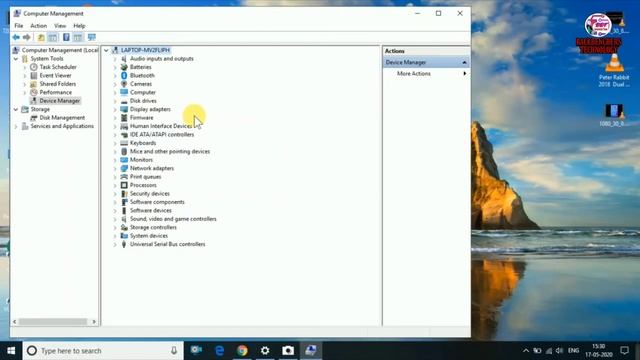Select Performance in the left tree
Image resolution: width=640 pixels, height=360 pixels.
(56, 92)
